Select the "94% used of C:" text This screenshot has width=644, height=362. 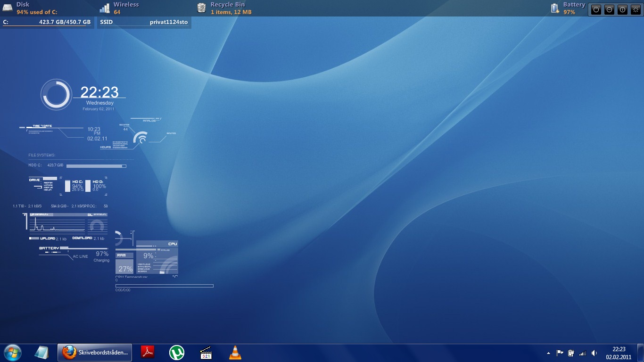point(37,12)
